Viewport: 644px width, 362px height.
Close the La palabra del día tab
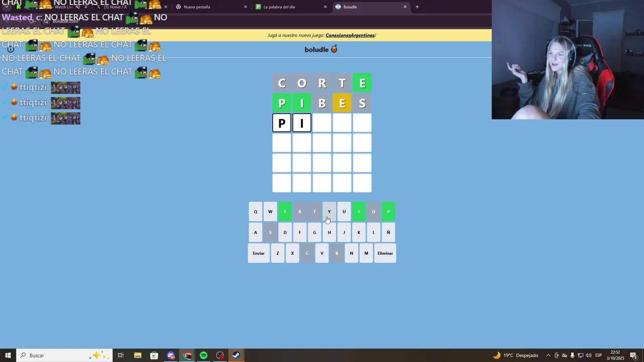coord(325,7)
